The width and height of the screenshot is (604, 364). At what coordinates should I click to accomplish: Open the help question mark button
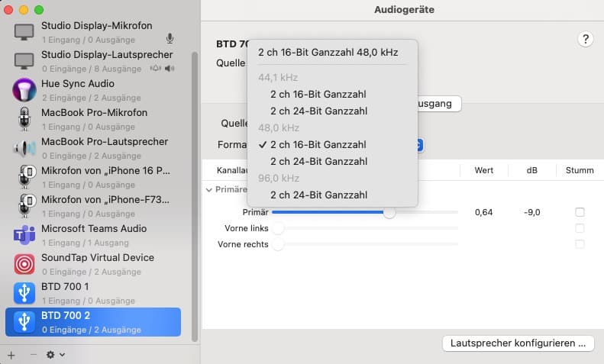(x=586, y=40)
